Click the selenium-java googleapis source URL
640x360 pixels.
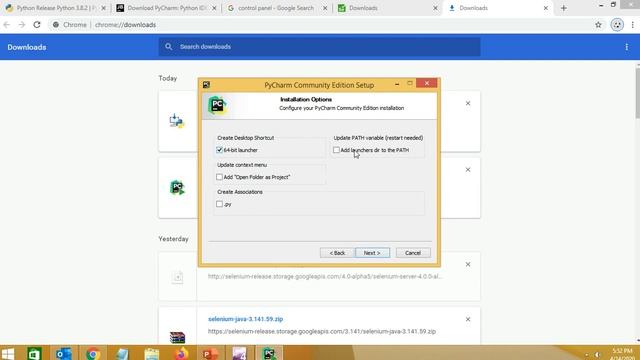click(322, 331)
